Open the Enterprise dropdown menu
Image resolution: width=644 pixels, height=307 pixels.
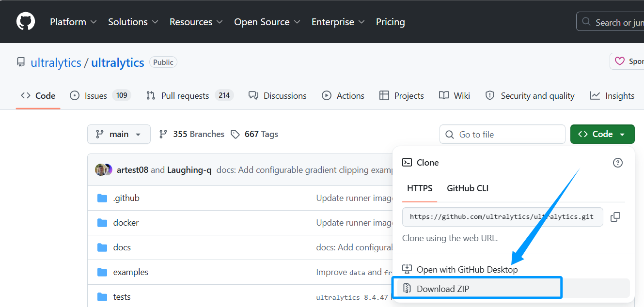(x=338, y=22)
